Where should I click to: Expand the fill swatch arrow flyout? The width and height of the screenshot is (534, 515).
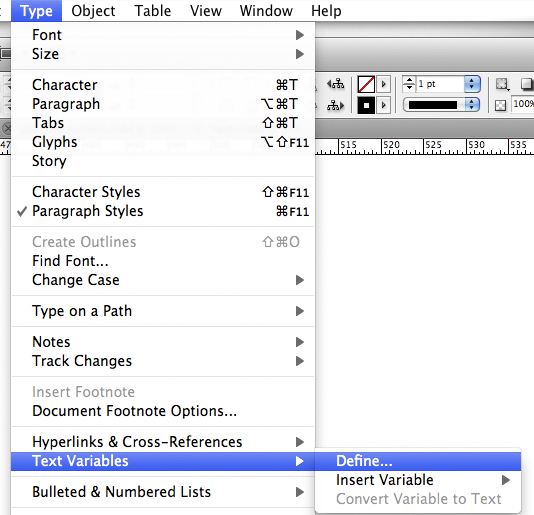click(384, 105)
